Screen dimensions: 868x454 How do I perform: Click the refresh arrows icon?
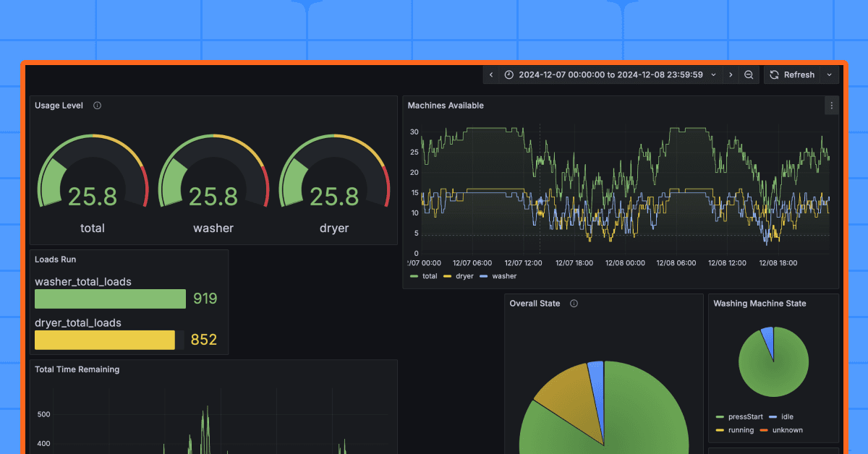(x=773, y=74)
